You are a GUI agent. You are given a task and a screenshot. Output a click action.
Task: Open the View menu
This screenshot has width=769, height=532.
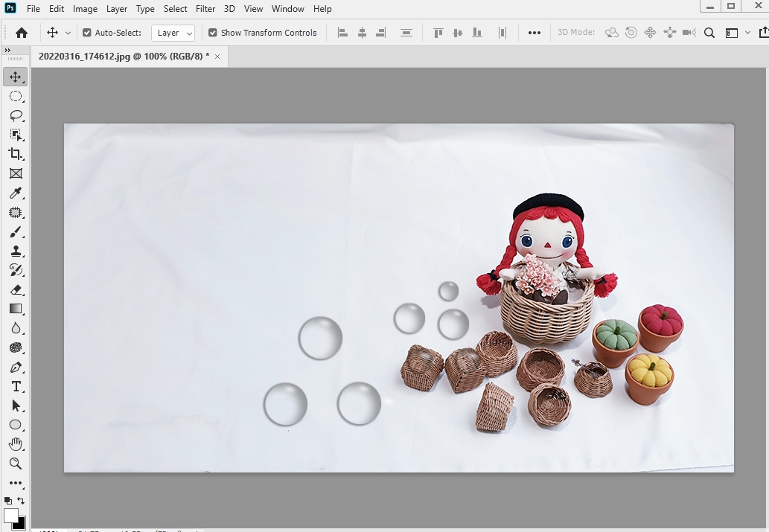(253, 9)
